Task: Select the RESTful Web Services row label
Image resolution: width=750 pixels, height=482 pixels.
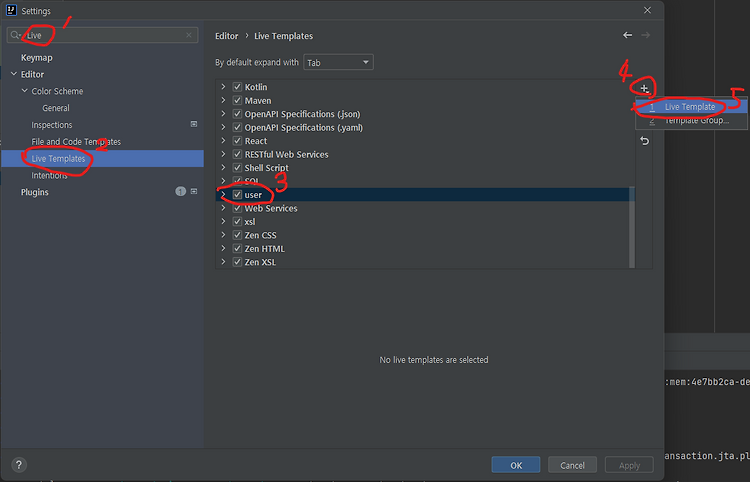Action: coord(287,154)
